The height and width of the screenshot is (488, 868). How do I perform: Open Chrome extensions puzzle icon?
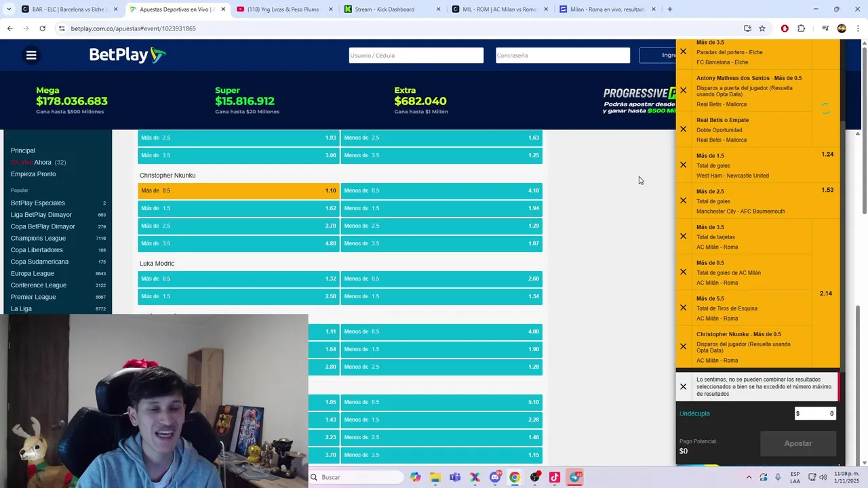pyautogui.click(x=802, y=28)
